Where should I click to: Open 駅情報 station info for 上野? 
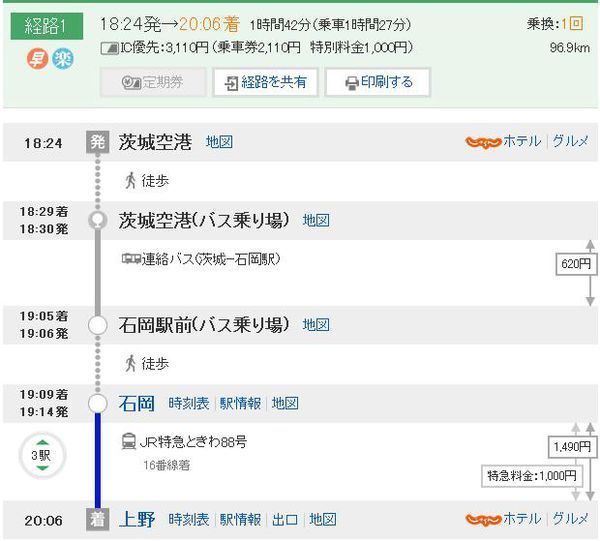click(240, 520)
